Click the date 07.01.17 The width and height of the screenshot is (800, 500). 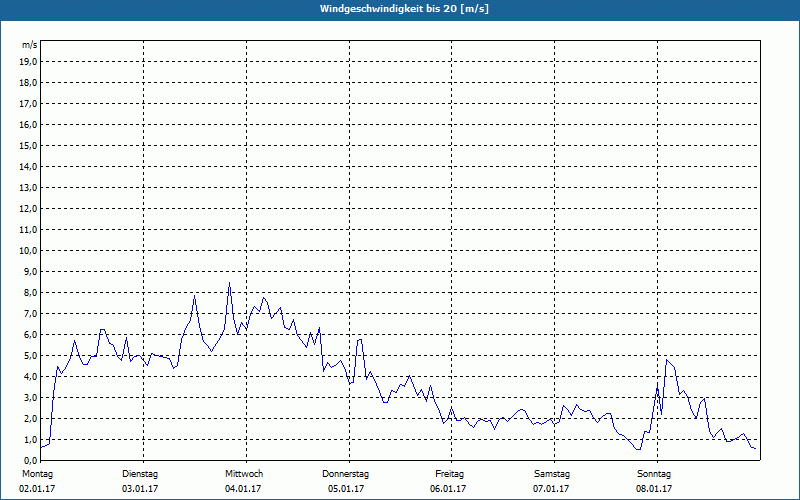[551, 489]
